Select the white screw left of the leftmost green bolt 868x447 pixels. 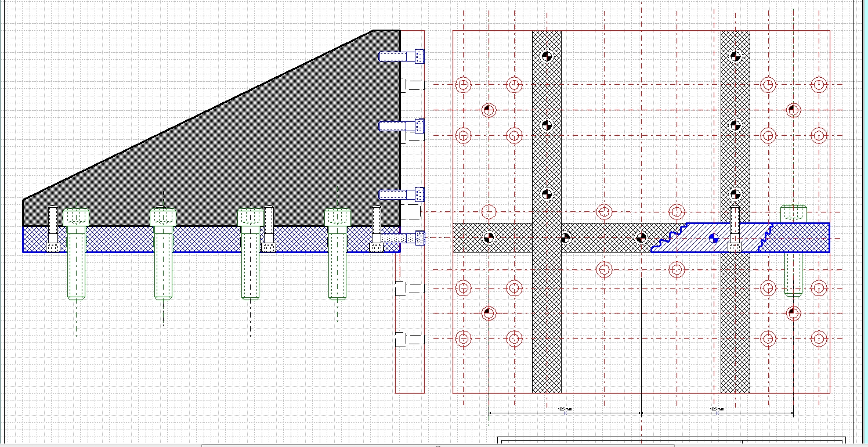(53, 229)
